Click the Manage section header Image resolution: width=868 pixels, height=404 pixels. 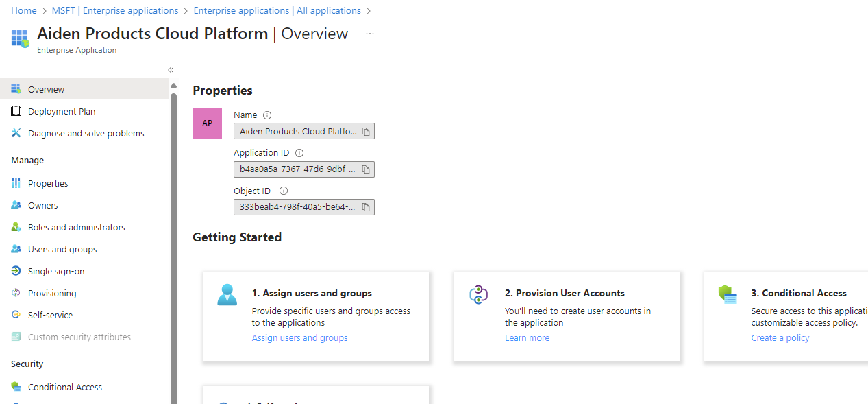pyautogui.click(x=27, y=160)
